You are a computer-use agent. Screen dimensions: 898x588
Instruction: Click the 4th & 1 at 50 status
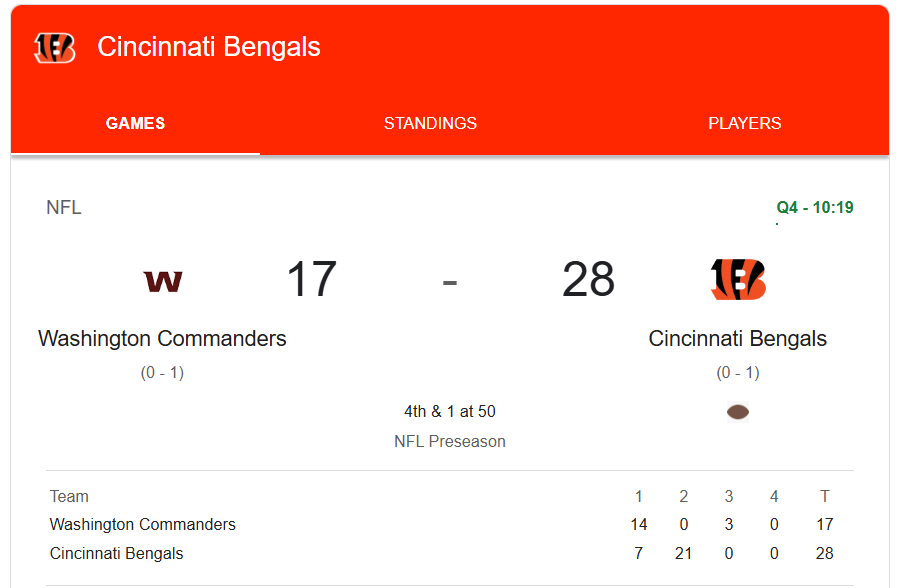coord(450,411)
